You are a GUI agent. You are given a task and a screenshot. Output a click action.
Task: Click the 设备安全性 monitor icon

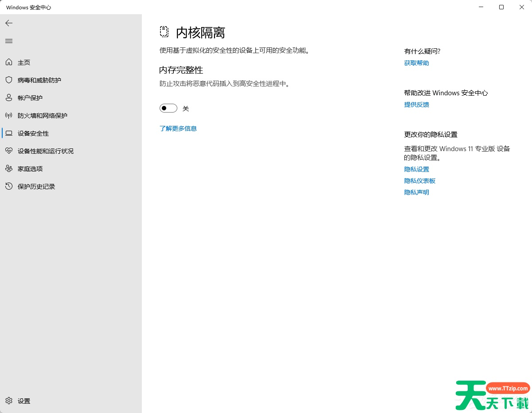pos(9,133)
